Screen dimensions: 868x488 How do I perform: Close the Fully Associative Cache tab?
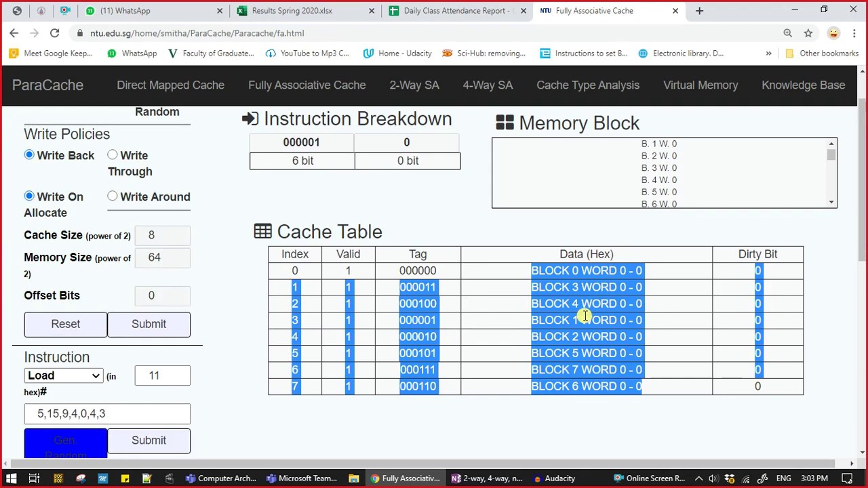coord(675,11)
